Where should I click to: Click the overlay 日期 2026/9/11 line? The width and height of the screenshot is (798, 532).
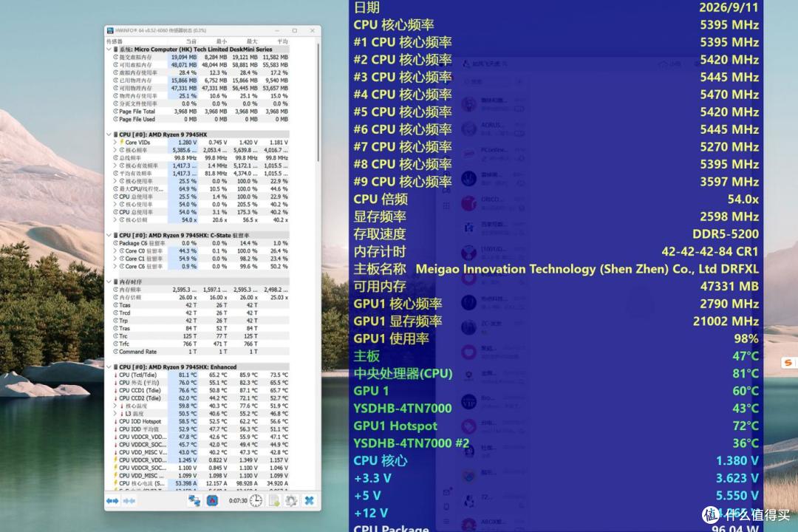(556, 7)
